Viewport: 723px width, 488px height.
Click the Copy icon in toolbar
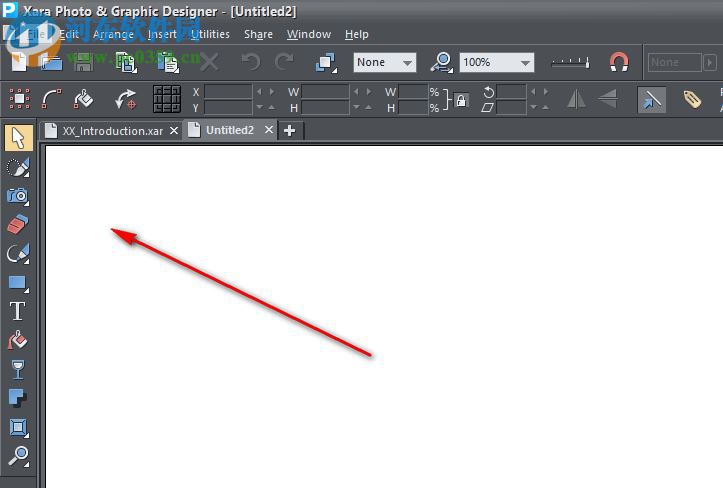(126, 62)
